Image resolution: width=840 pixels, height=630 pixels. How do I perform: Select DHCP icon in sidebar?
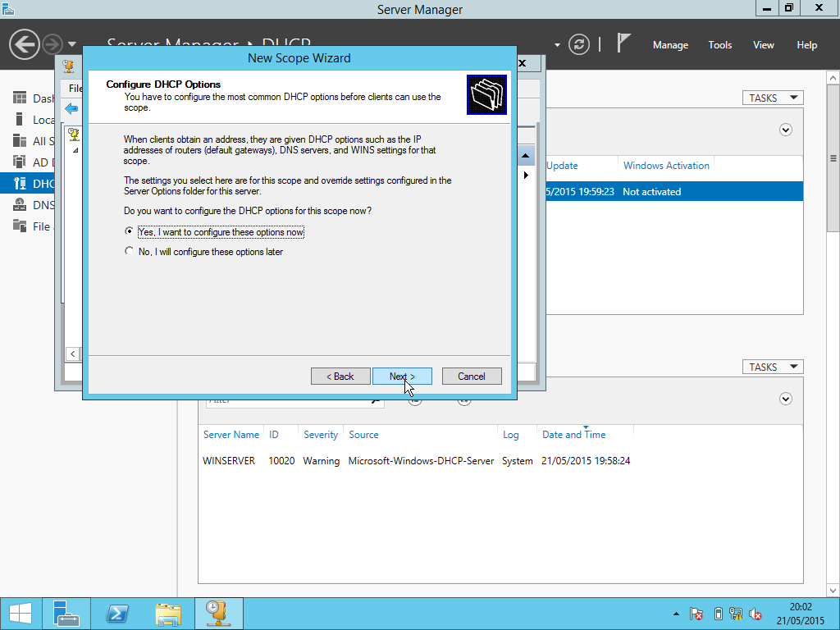pos(20,183)
